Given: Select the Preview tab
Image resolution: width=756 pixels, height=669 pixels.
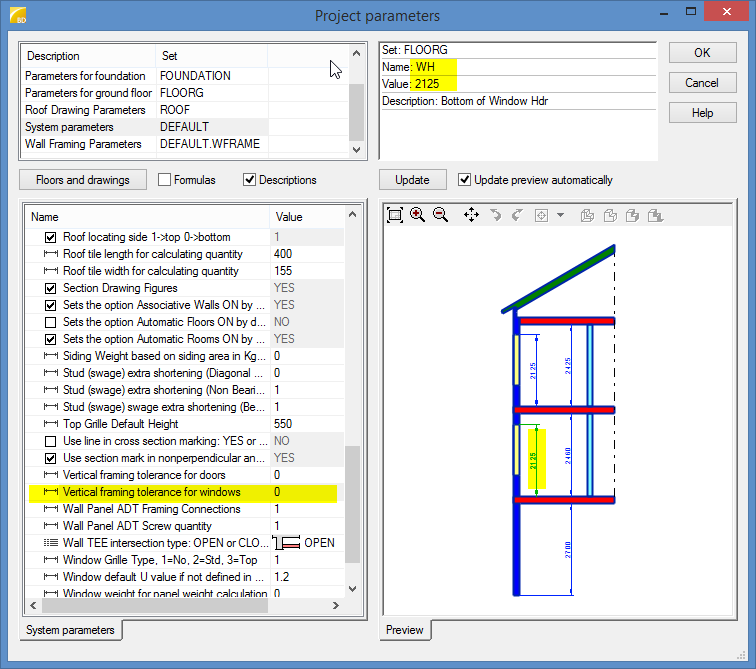Looking at the screenshot, I should [x=405, y=630].
